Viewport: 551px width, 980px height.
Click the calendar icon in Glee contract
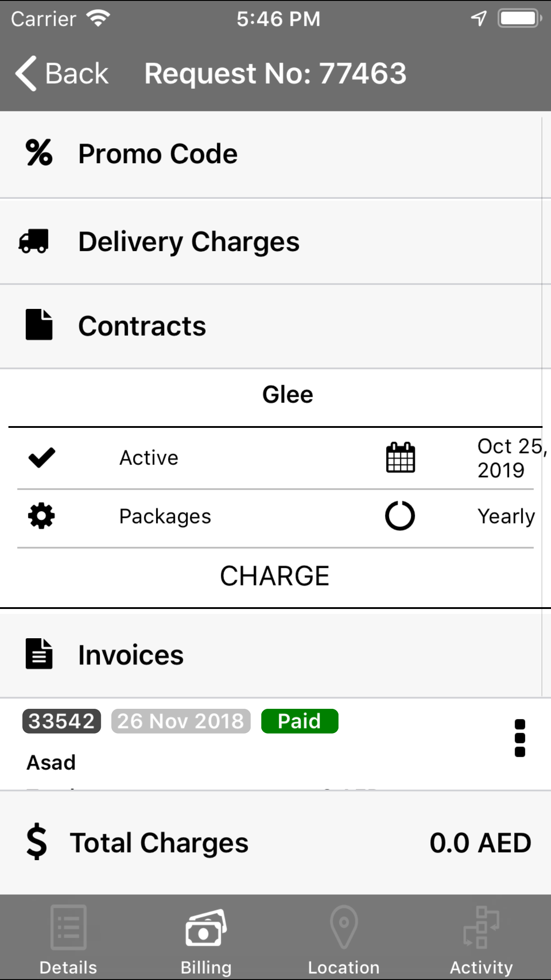400,458
